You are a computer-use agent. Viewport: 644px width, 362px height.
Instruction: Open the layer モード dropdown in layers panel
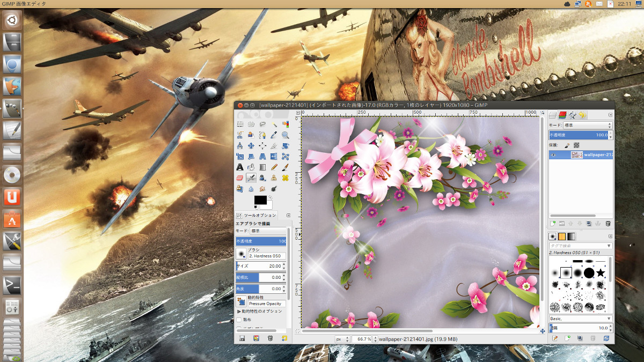pyautogui.click(x=588, y=125)
